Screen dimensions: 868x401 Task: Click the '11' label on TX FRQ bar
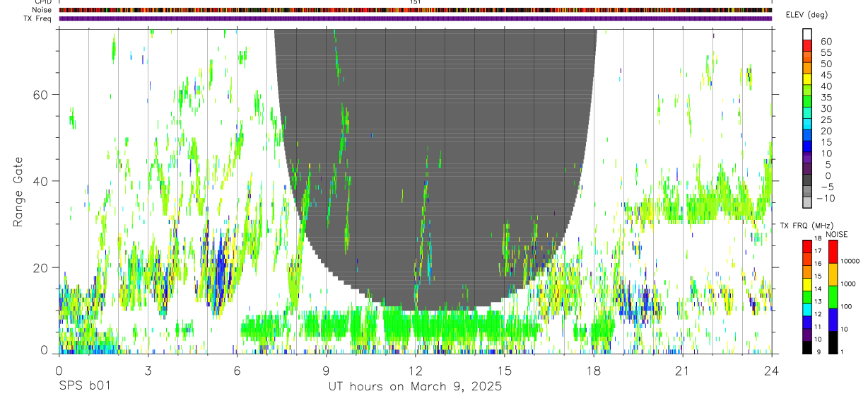tap(818, 327)
